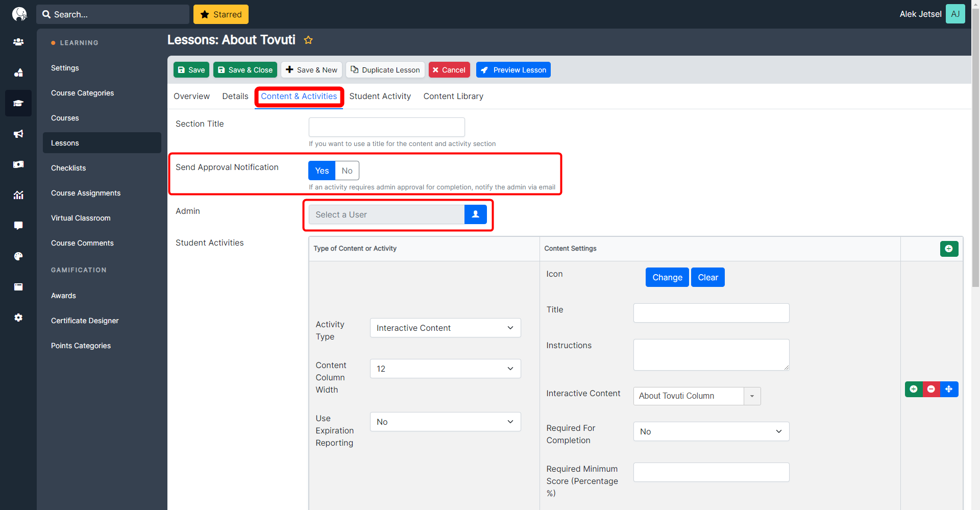The height and width of the screenshot is (510, 980).
Task: Switch to the Overview tab
Action: [x=191, y=96]
